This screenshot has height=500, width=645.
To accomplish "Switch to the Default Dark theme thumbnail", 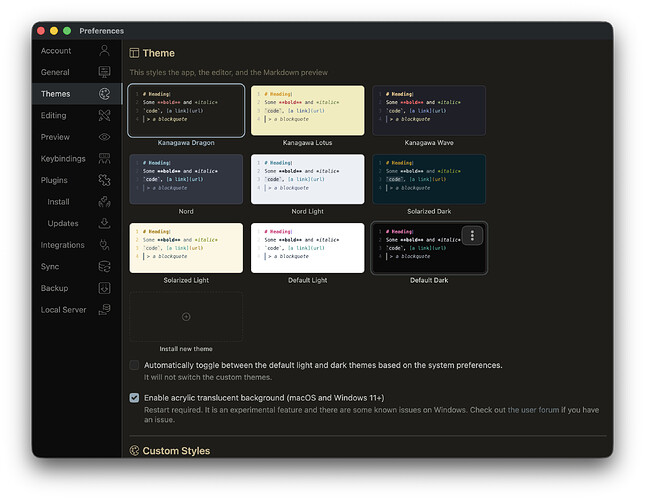I will click(429, 248).
